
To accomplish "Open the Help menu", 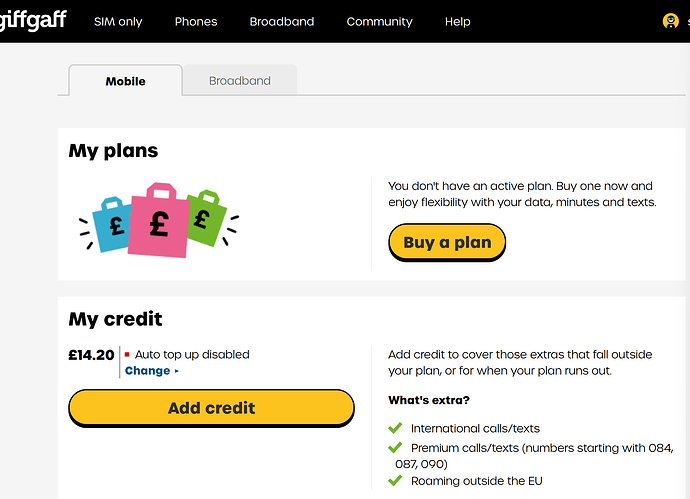I will coord(458,22).
